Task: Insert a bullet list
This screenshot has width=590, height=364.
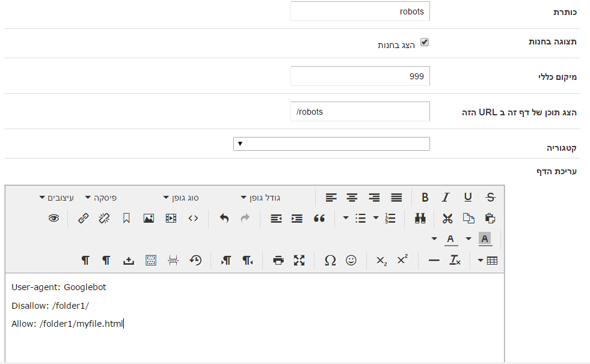Action: (360, 219)
